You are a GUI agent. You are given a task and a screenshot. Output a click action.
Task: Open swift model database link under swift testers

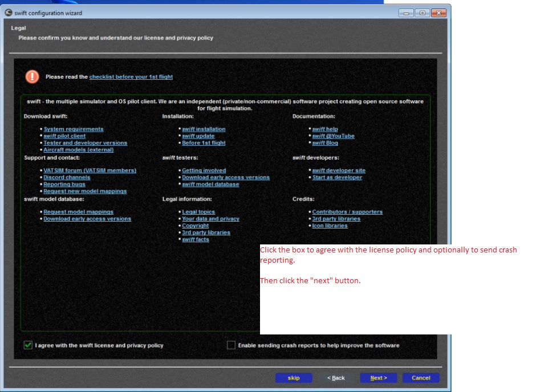point(210,184)
